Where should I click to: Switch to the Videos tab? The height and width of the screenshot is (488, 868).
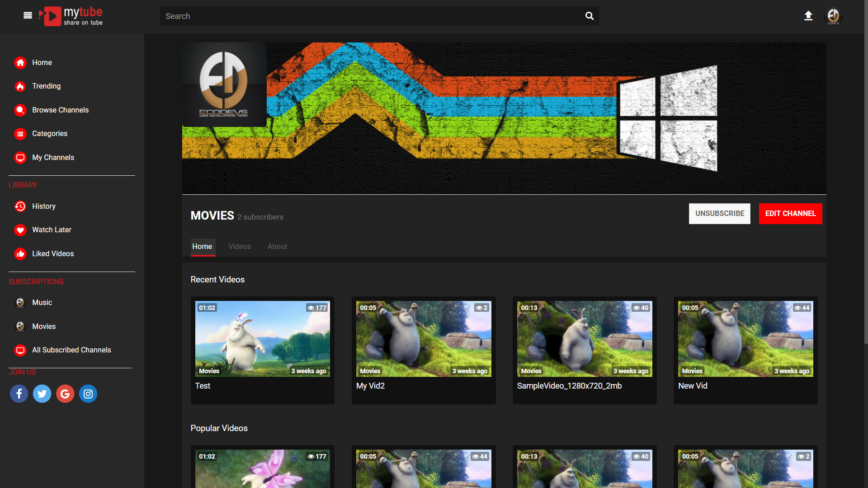[240, 247]
